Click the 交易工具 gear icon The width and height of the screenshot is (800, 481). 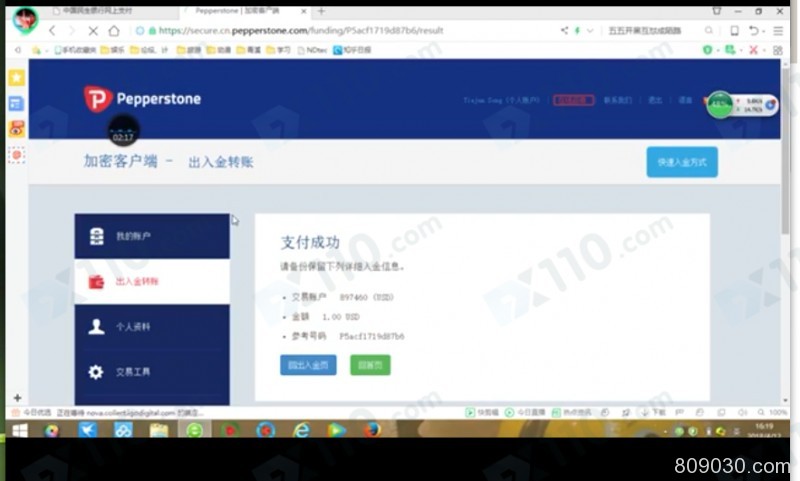click(x=96, y=372)
